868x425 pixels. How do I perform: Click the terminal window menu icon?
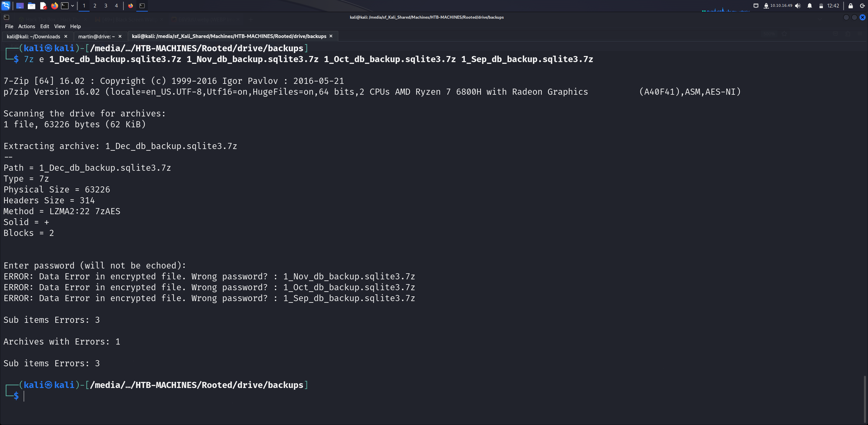pyautogui.click(x=6, y=17)
